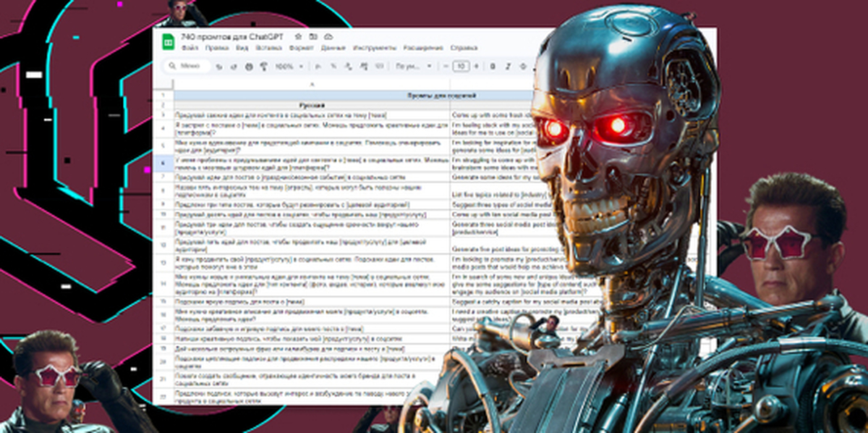The height and width of the screenshot is (433, 868).
Task: Open the zoom 100% dropdown
Action: 289,66
